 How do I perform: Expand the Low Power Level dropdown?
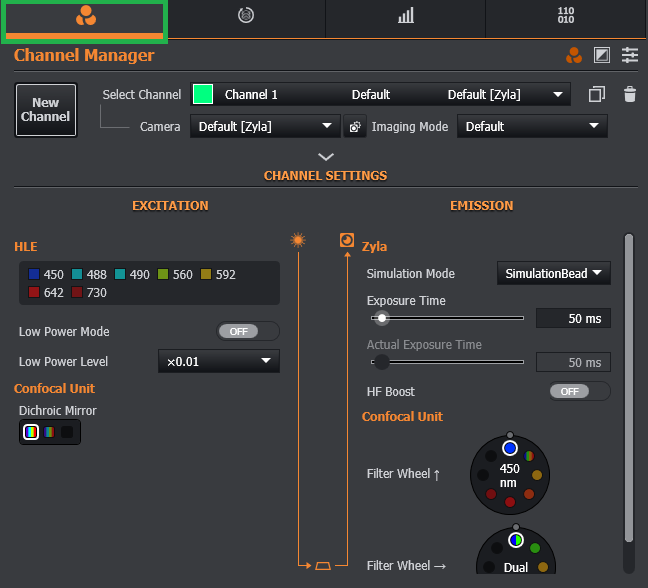coord(218,361)
